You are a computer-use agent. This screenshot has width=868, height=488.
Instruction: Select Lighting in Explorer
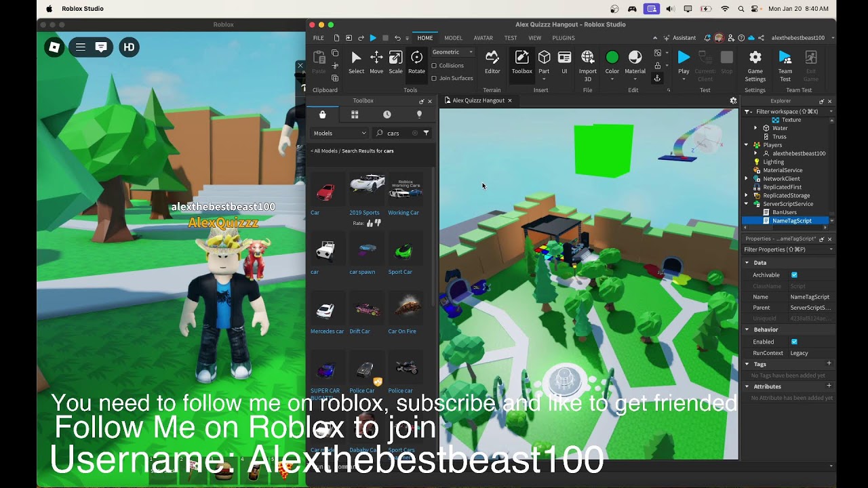point(773,162)
